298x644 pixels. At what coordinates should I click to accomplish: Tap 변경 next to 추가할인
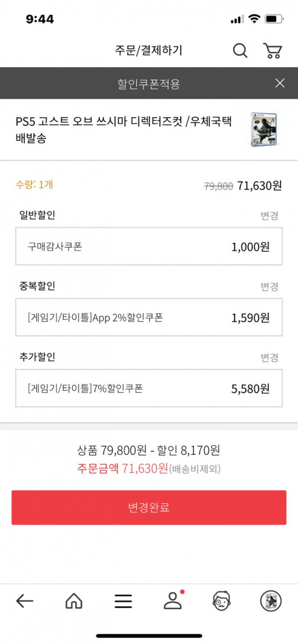[x=269, y=358]
